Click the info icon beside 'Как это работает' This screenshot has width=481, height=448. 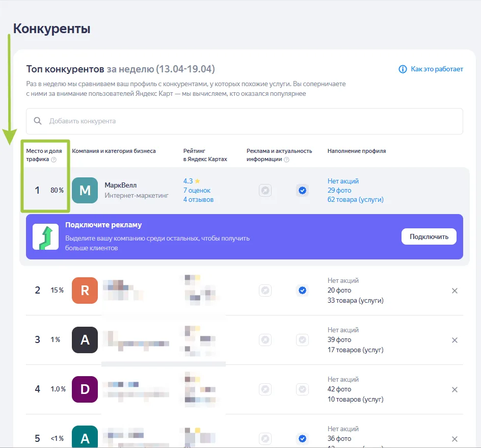403,69
